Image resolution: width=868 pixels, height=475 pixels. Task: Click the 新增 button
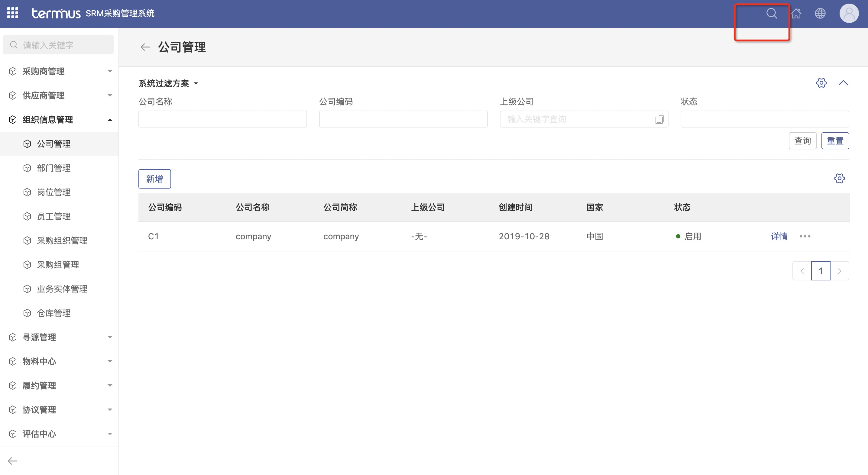click(155, 179)
